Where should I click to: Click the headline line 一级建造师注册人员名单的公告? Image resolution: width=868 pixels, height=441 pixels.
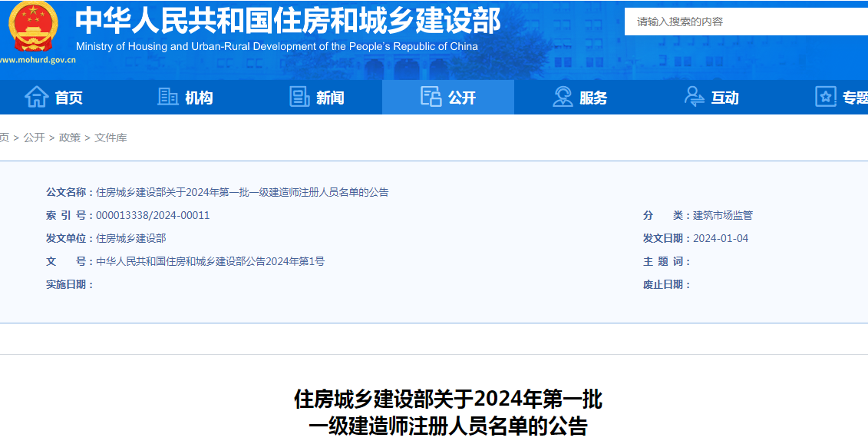448,426
